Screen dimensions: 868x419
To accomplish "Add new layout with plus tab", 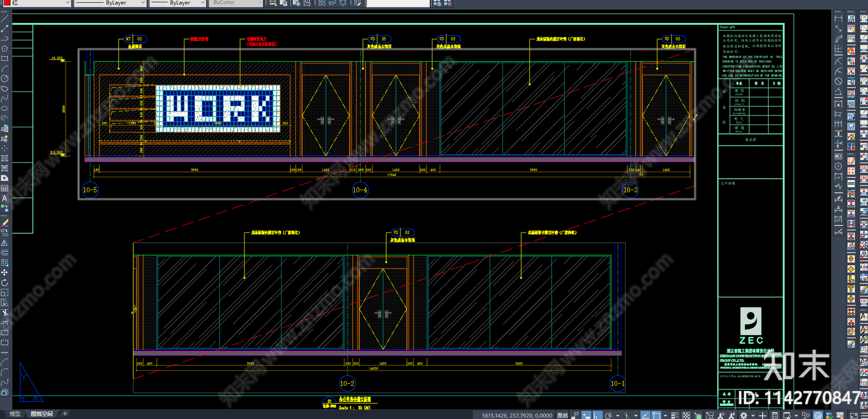I will 65,414.
